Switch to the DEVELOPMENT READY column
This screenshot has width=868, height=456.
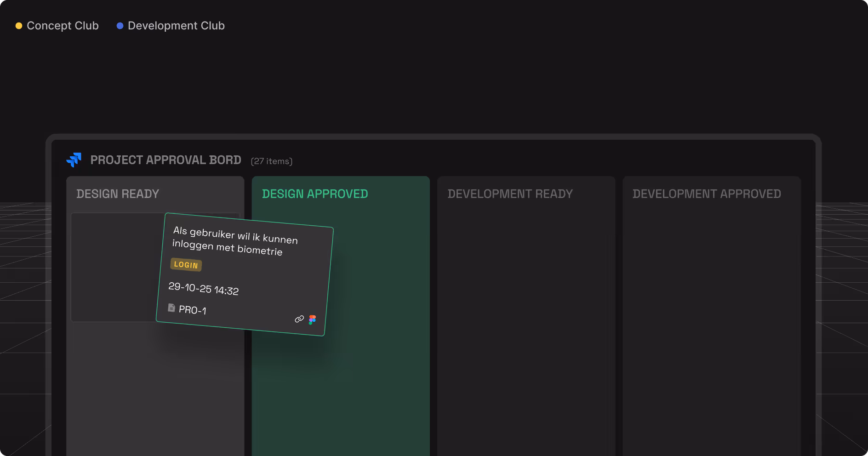(510, 194)
